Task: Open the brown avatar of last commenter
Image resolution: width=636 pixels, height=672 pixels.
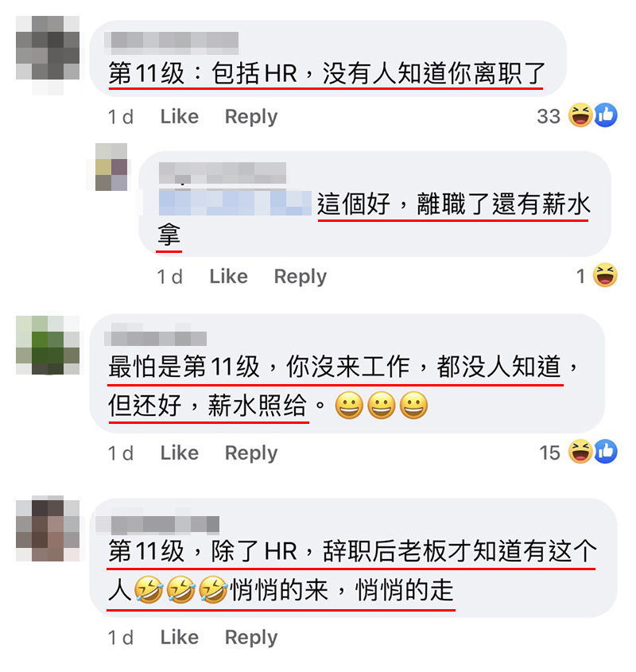Action: (48, 530)
